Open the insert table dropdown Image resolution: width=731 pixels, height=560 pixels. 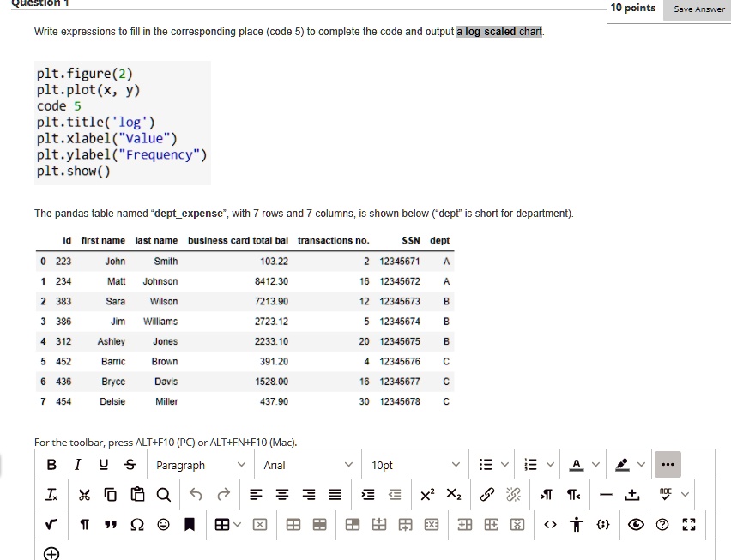[227, 525]
